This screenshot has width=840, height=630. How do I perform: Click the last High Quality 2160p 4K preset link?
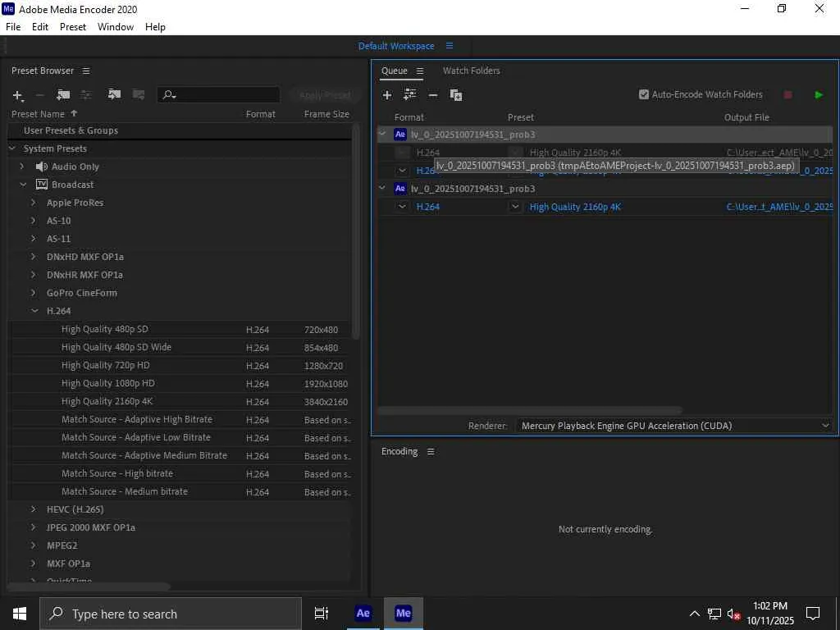tap(575, 207)
